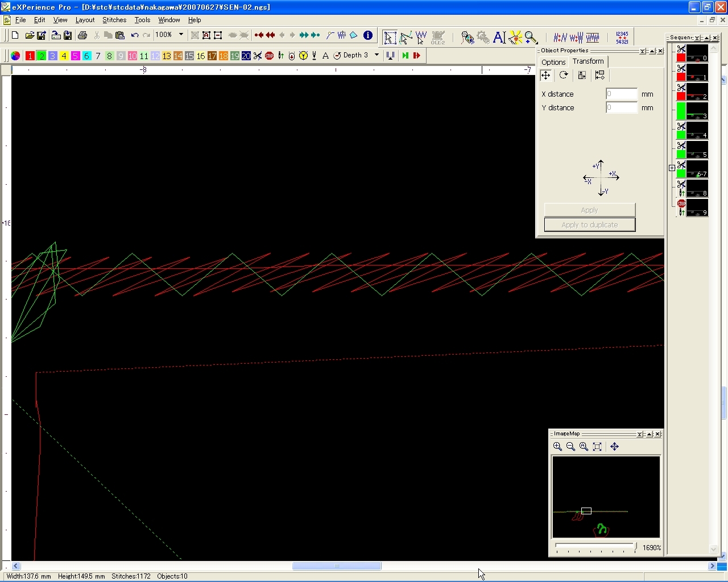Activate the text lettering A tool

[x=499, y=38]
